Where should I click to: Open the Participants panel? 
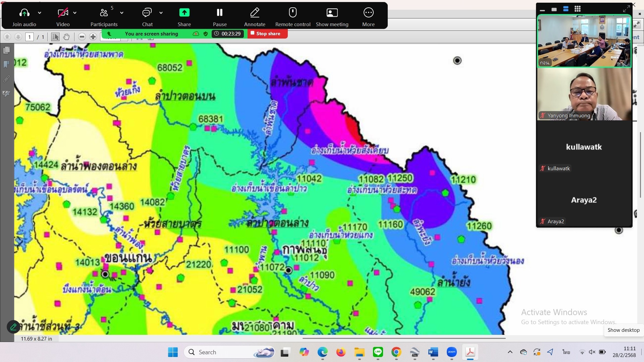pyautogui.click(x=104, y=13)
